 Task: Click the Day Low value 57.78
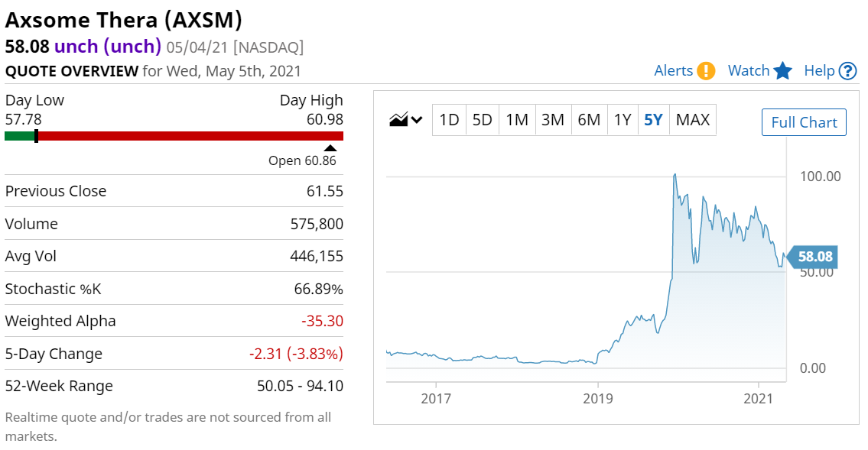tap(23, 119)
